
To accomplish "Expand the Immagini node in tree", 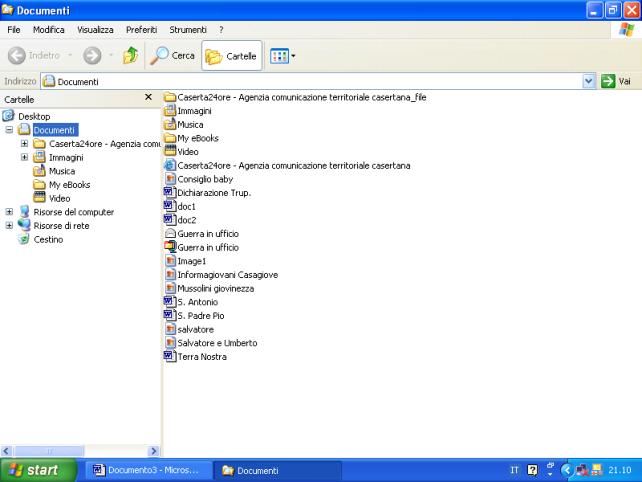I will tap(25, 157).
